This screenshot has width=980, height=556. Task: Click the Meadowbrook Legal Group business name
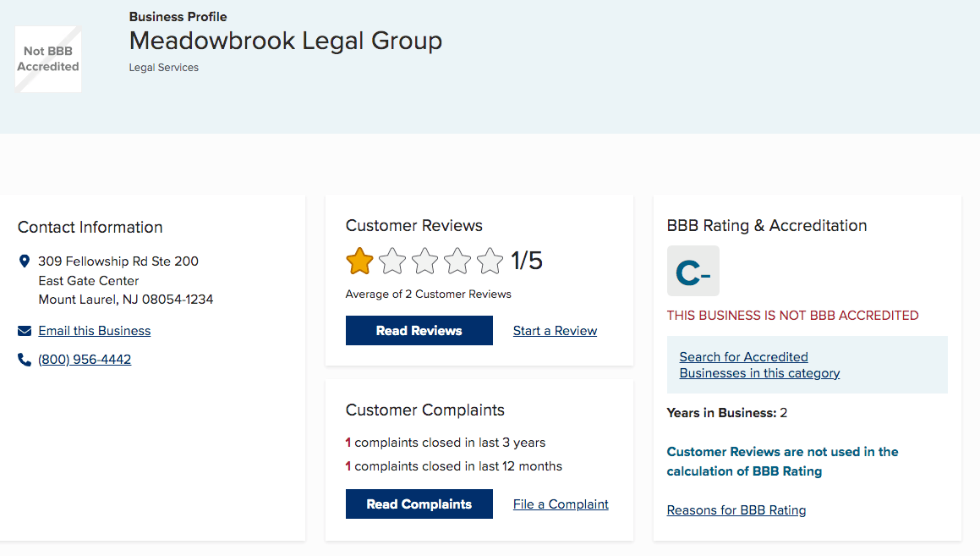point(285,41)
